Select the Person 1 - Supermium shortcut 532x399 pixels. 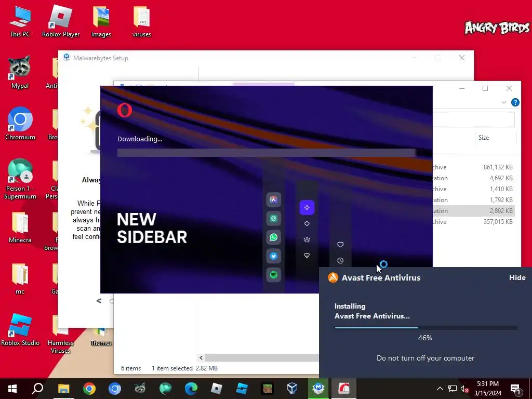(20, 179)
